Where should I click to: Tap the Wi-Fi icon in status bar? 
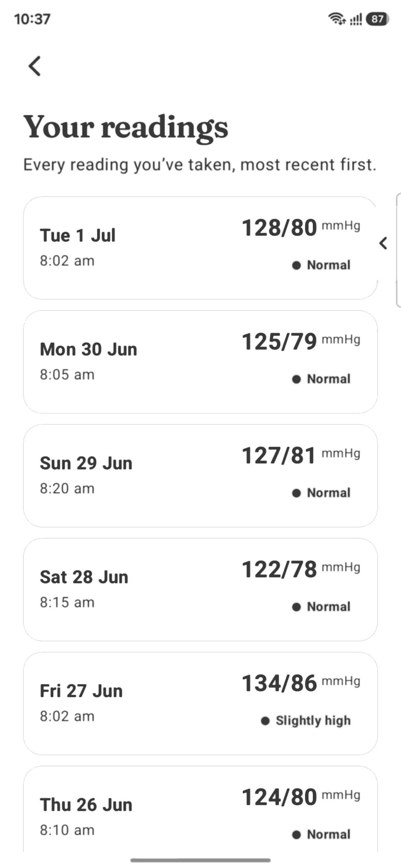(x=337, y=19)
